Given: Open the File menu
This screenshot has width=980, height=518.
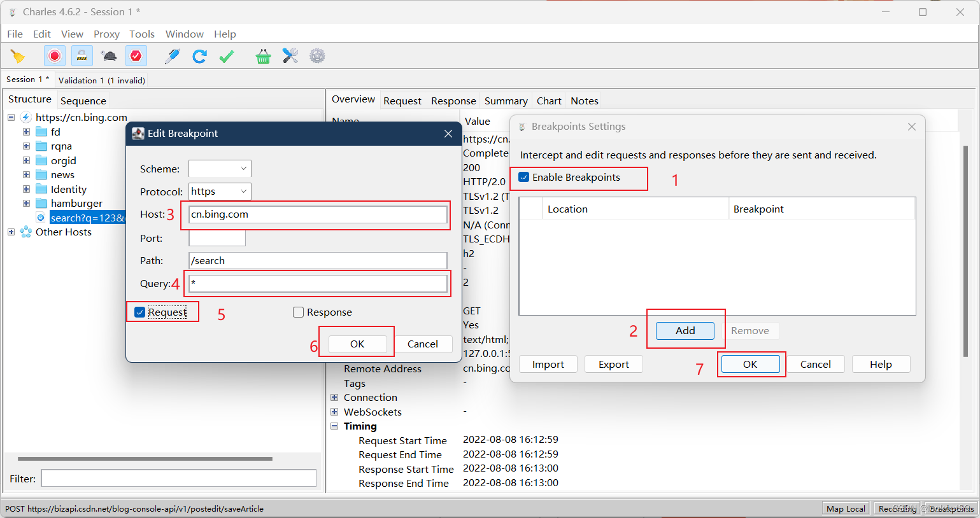Looking at the screenshot, I should (15, 34).
